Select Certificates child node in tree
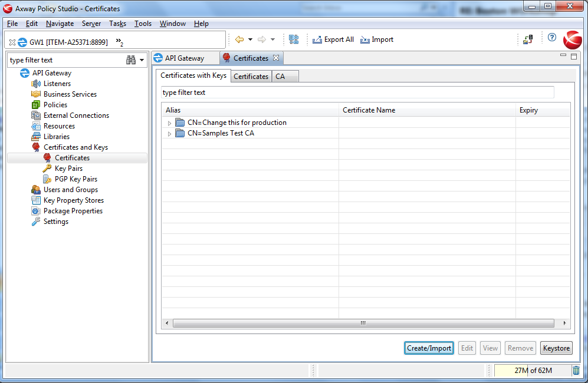 click(72, 158)
